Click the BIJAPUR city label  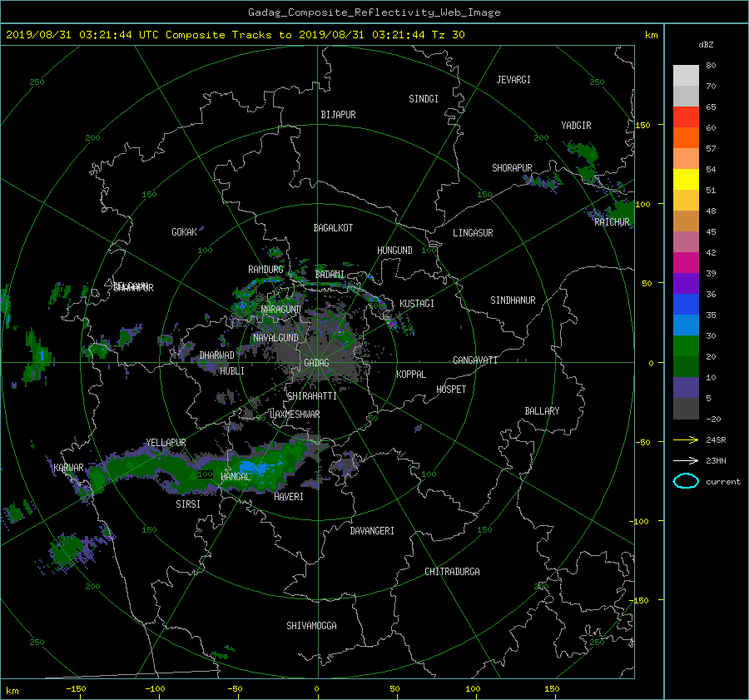coord(338,115)
